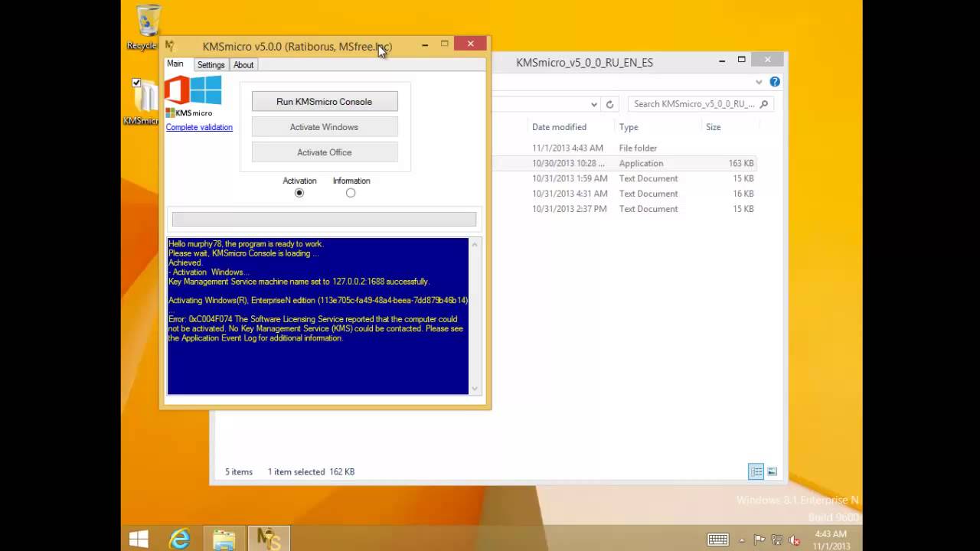Click the KMSmicro title bar app icon
This screenshot has width=980, height=551.
pos(170,46)
